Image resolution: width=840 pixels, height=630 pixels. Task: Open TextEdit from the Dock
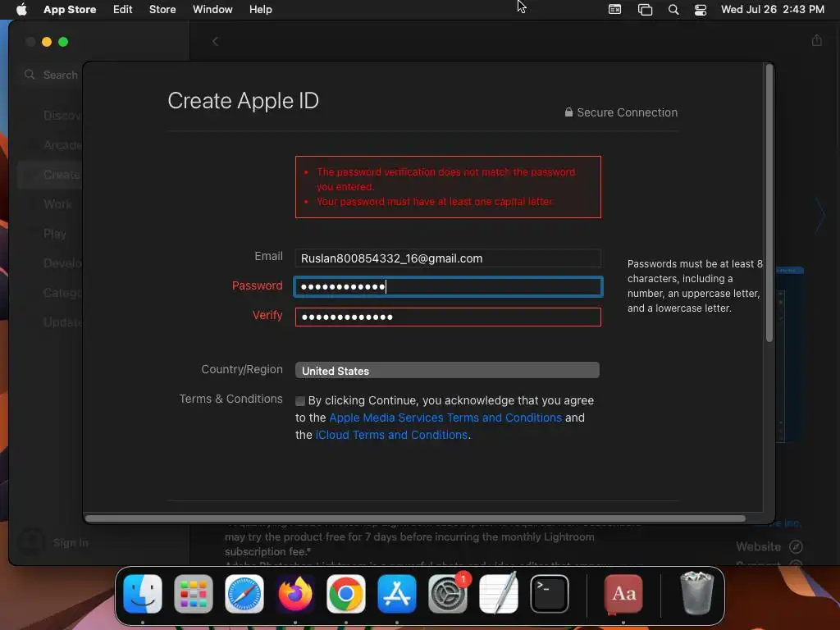coord(499,594)
